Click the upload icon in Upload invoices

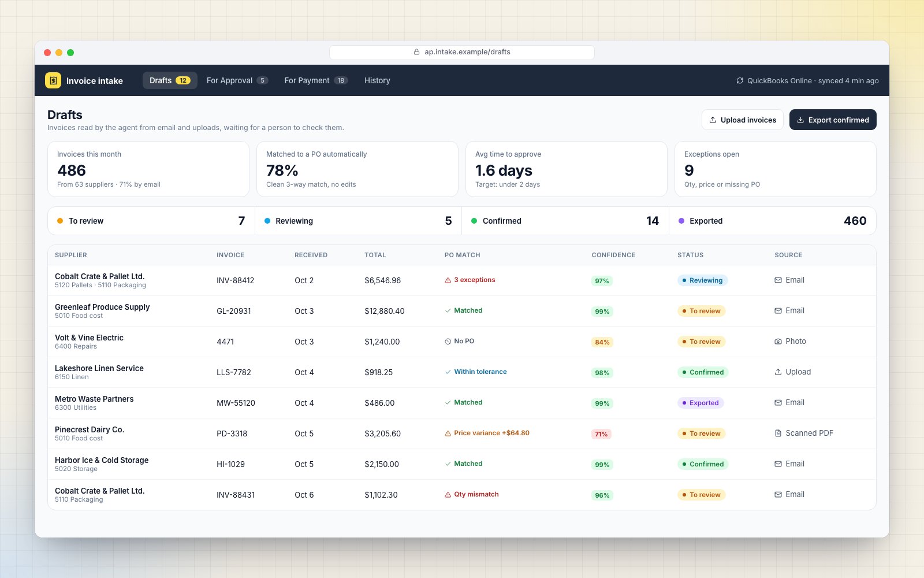point(713,120)
